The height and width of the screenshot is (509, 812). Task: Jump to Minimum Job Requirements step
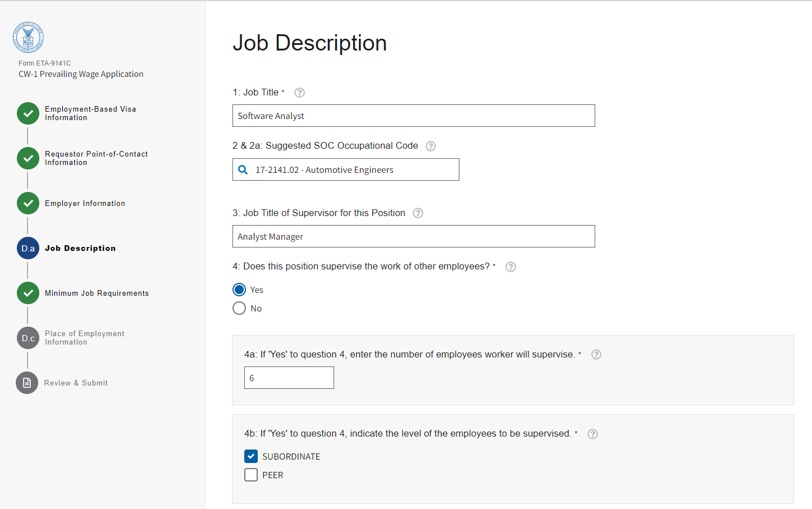coord(97,293)
